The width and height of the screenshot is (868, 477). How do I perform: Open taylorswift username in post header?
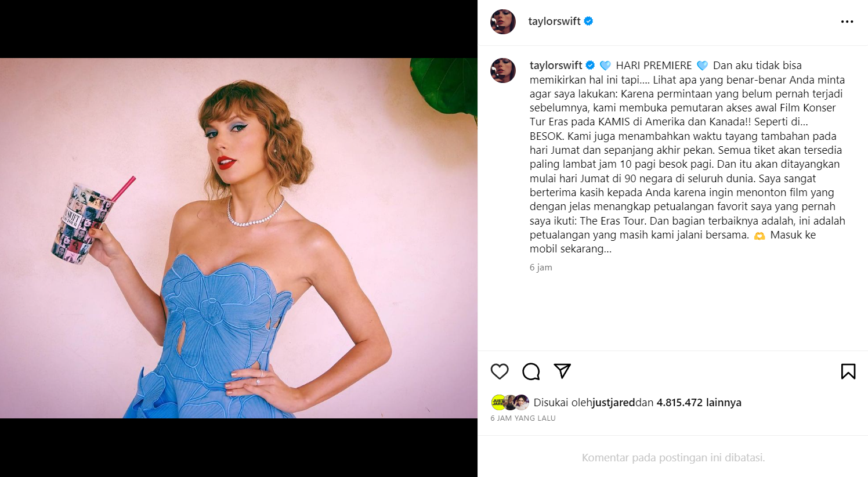coord(554,21)
